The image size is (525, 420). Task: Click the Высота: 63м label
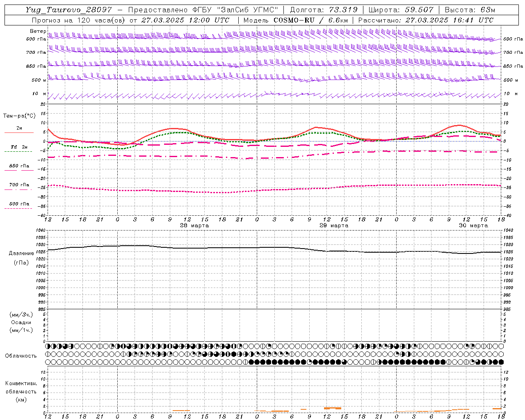[470, 10]
